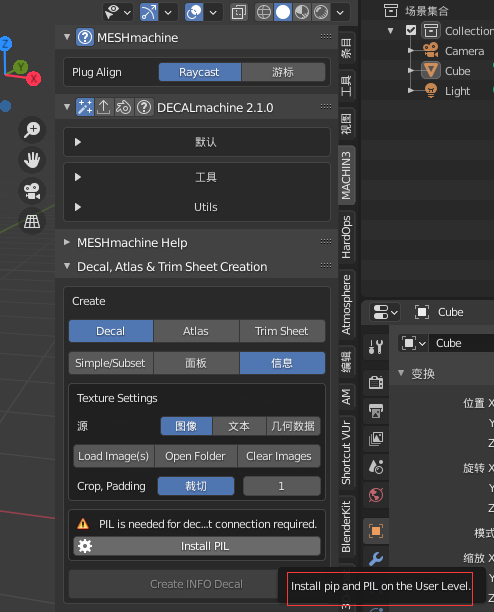Open the Scene properties tab icon

[x=376, y=467]
